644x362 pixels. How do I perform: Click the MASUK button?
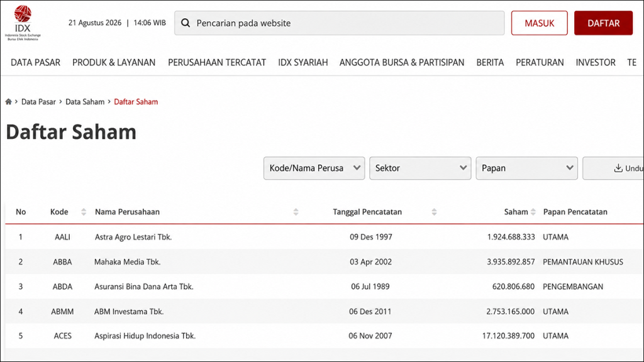click(x=539, y=23)
